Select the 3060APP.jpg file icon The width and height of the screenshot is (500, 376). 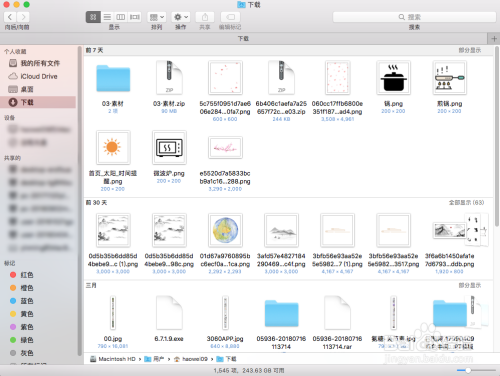[x=225, y=313]
